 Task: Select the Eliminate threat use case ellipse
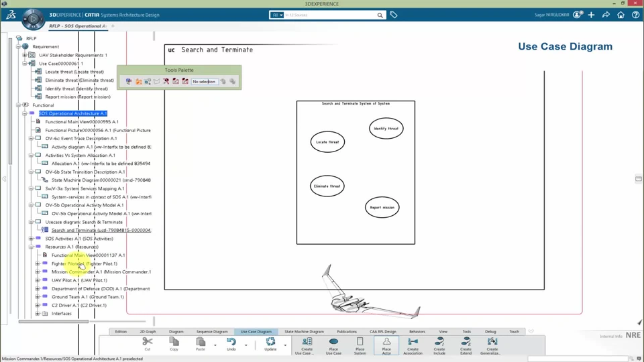coord(327,186)
